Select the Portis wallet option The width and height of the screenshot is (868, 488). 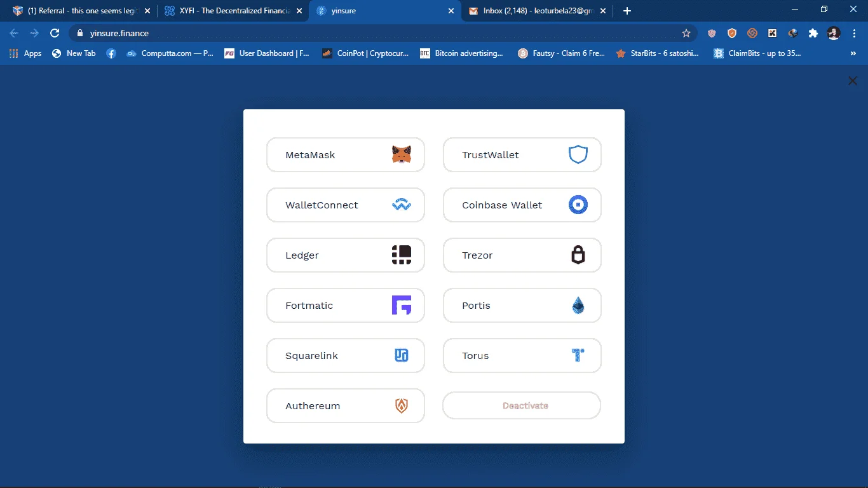tap(522, 306)
